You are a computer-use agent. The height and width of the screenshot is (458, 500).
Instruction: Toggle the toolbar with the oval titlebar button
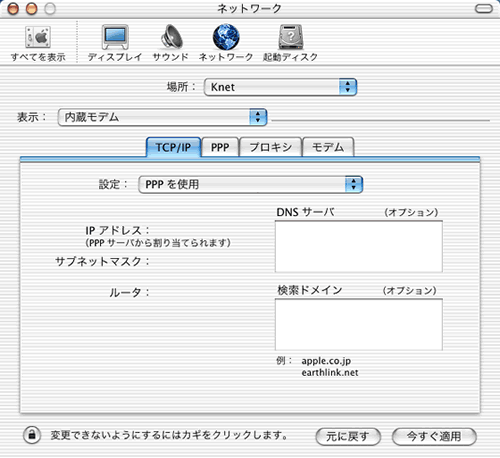(483, 9)
